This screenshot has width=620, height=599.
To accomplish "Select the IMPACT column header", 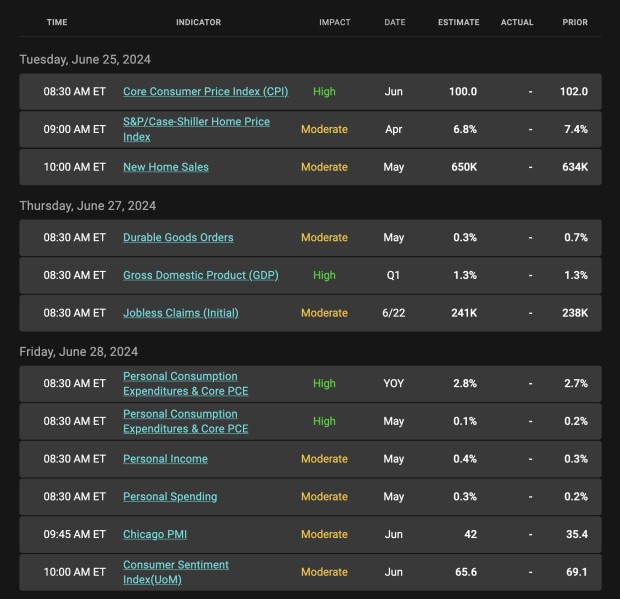I will coord(334,22).
